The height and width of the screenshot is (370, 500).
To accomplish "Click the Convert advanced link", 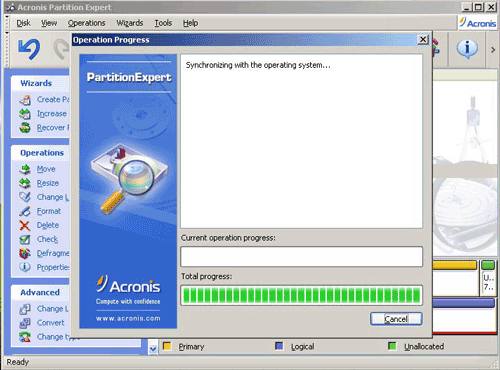I will point(50,323).
